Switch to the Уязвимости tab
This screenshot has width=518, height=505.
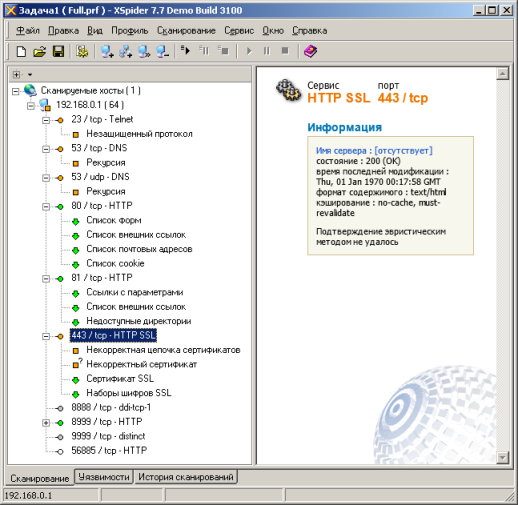pyautogui.click(x=104, y=477)
